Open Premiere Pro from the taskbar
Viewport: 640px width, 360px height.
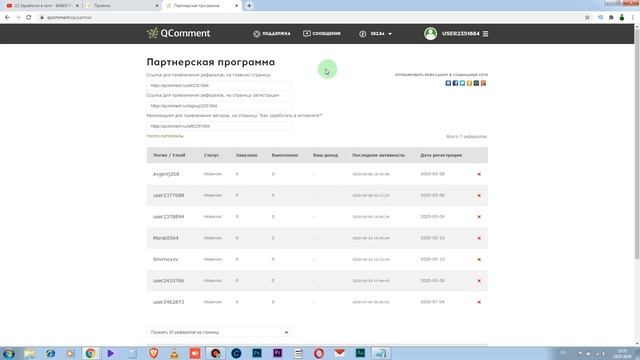(278, 353)
